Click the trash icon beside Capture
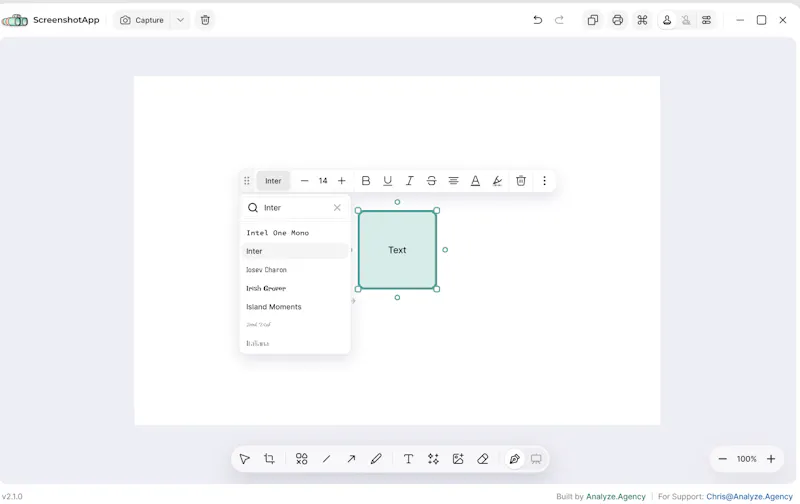This screenshot has width=800, height=504. pos(205,20)
